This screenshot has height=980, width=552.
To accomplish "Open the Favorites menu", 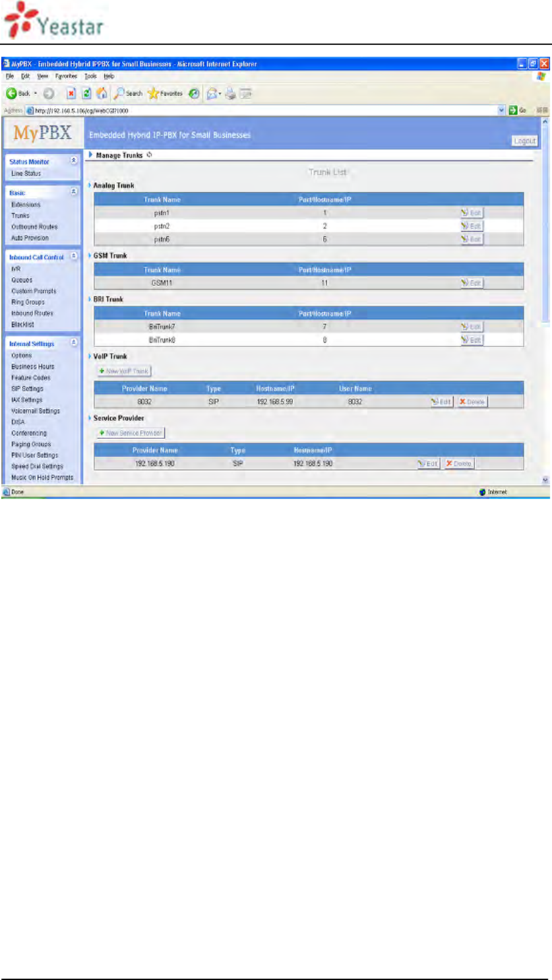I will coord(66,77).
